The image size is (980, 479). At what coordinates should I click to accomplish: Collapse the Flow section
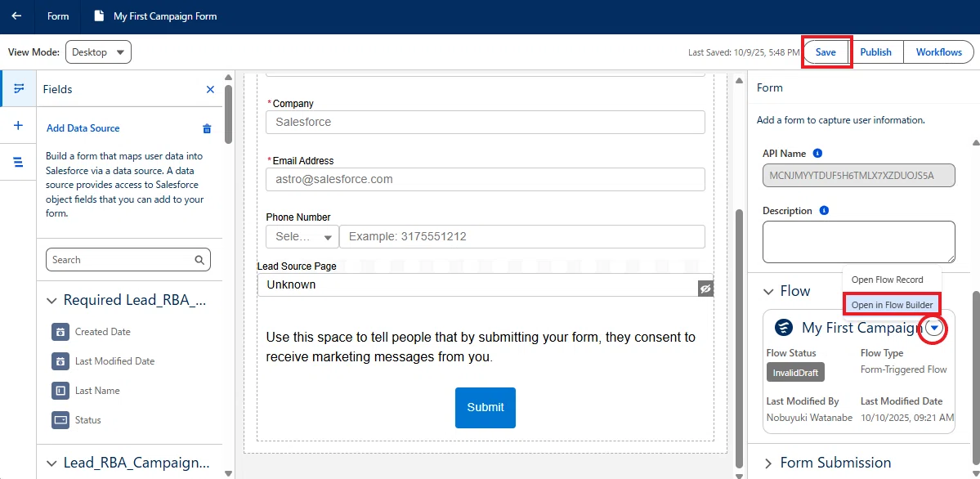768,291
